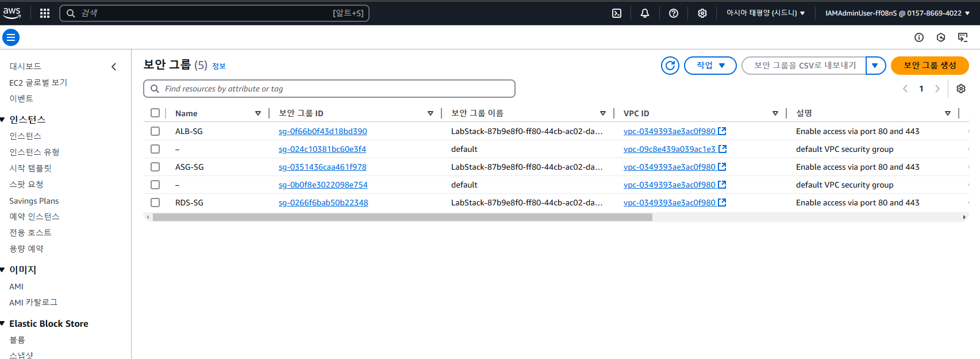Click the search magnifier in the top bar
The image size is (980, 359).
pyautogui.click(x=71, y=13)
